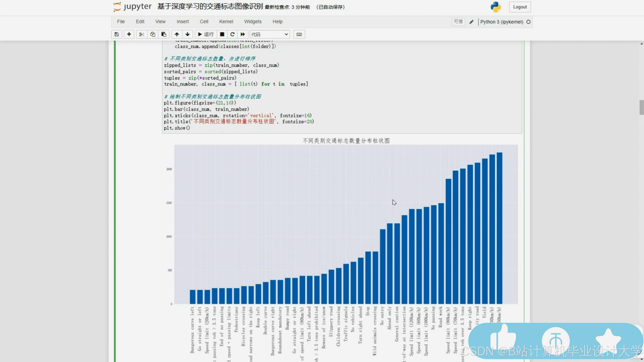Click the Logout button
Viewport: 644px width, 362px height.
tap(520, 7)
